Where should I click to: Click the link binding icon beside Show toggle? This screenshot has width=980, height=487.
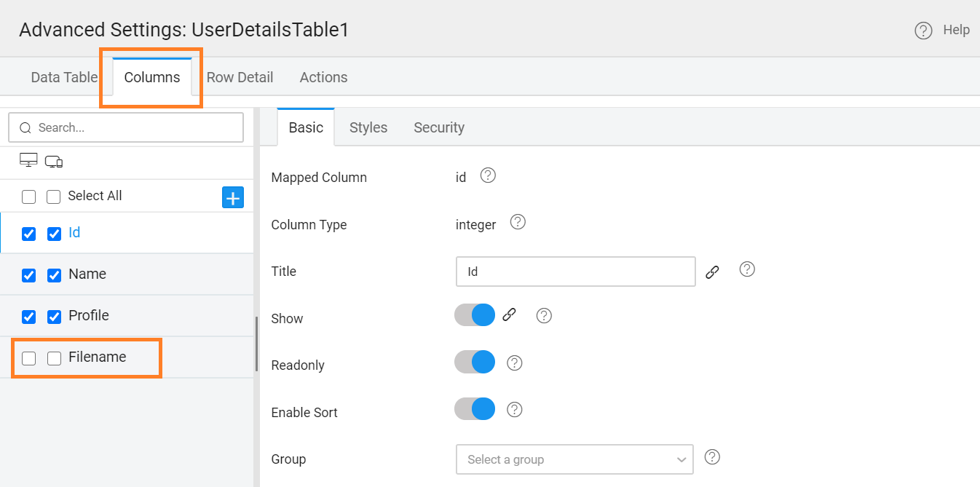point(509,314)
